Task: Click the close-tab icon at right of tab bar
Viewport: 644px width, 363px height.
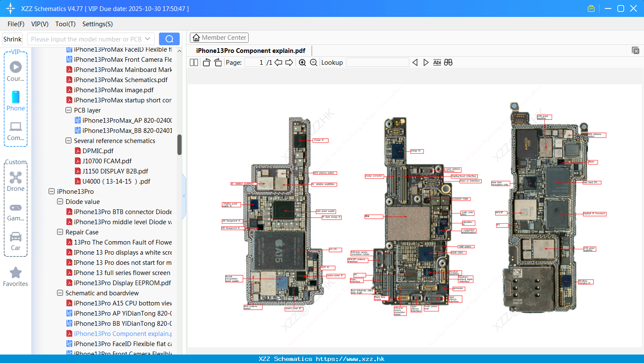Action: point(636,50)
